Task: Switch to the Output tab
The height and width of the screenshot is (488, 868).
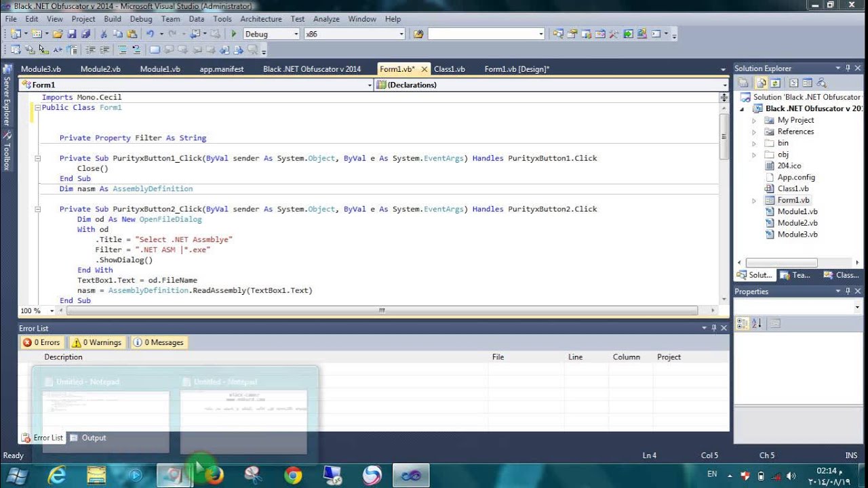Action: click(x=88, y=438)
